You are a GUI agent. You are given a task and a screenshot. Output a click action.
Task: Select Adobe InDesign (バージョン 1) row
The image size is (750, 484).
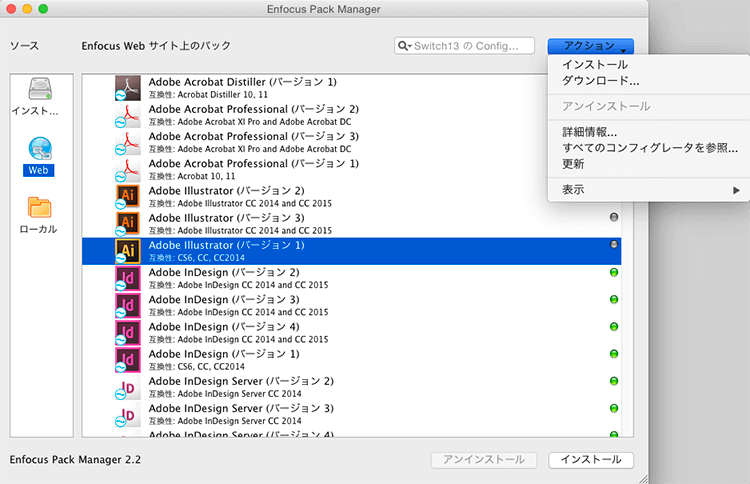[352, 360]
